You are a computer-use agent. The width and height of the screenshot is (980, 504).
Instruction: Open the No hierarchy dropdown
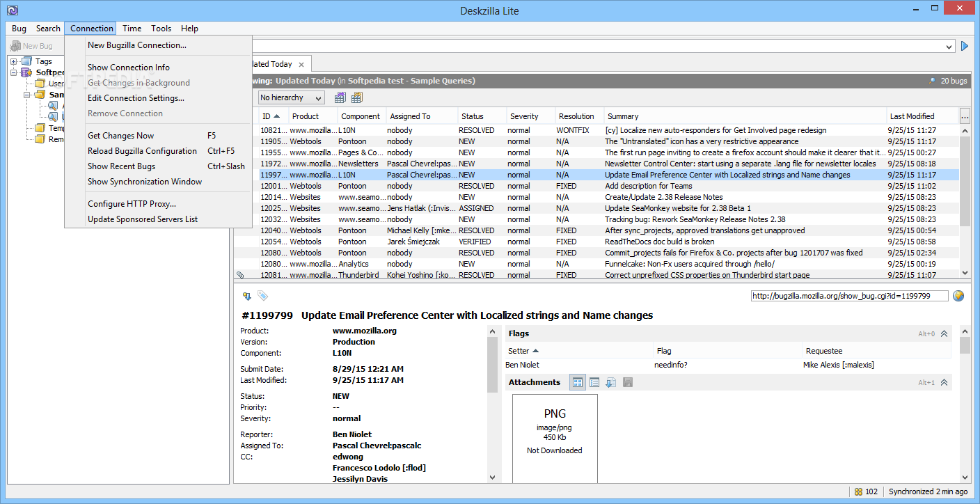291,97
